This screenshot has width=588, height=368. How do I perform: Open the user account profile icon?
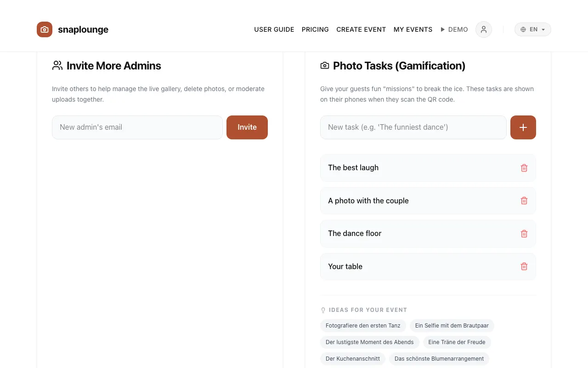click(484, 29)
